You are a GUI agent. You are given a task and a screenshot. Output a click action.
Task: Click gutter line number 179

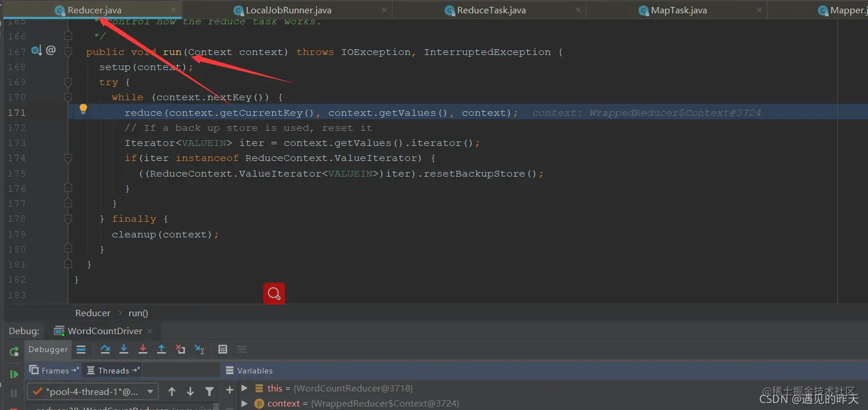[17, 235]
